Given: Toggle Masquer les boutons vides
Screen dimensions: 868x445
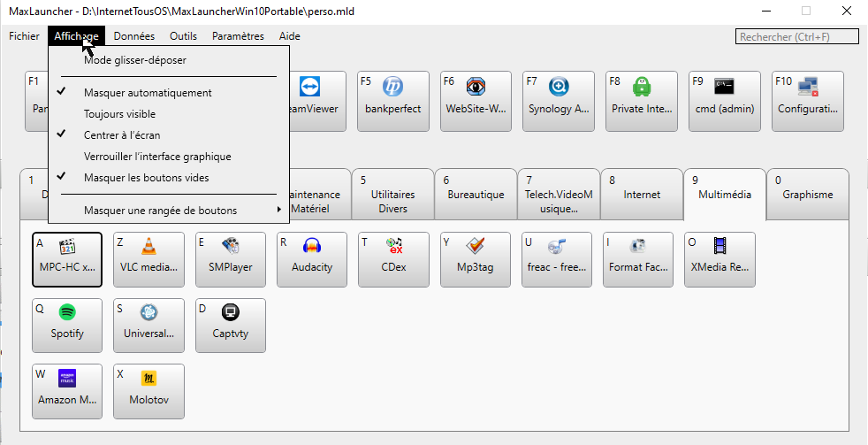Looking at the screenshot, I should click(169, 178).
